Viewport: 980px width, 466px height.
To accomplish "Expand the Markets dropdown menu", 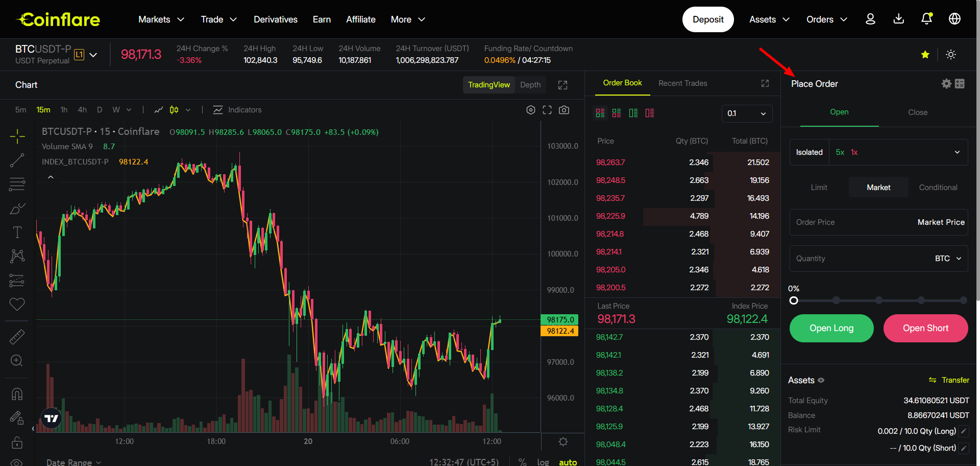I will click(x=161, y=19).
